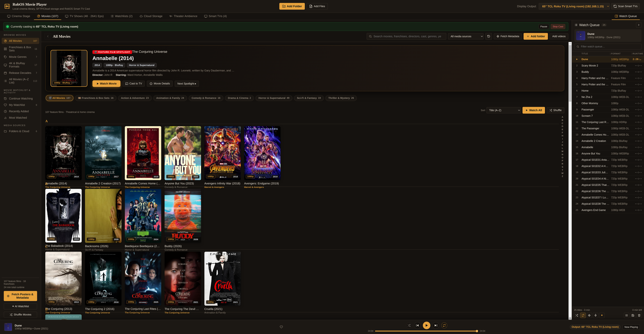Toggle shuffle in the watch queue footer

[x=577, y=315]
